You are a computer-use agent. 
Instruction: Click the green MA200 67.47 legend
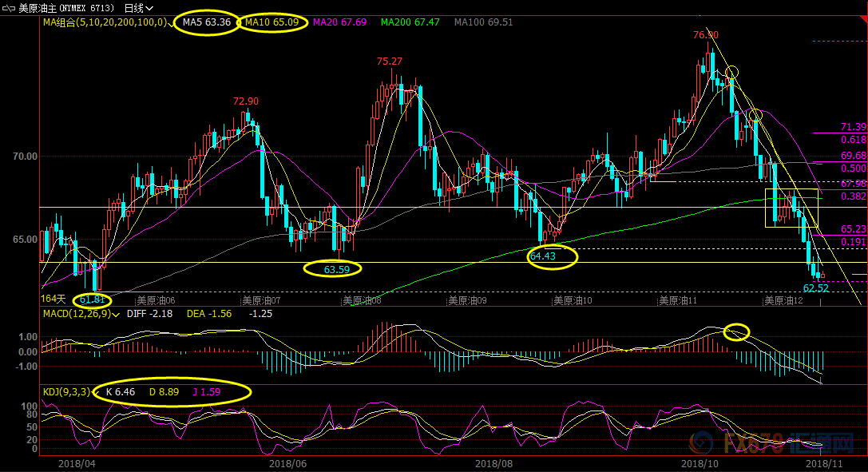[x=410, y=22]
